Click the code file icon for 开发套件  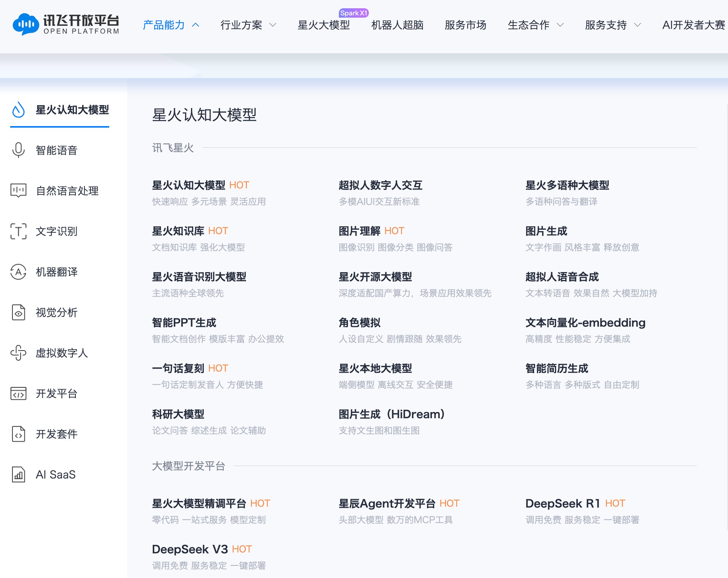(18, 434)
